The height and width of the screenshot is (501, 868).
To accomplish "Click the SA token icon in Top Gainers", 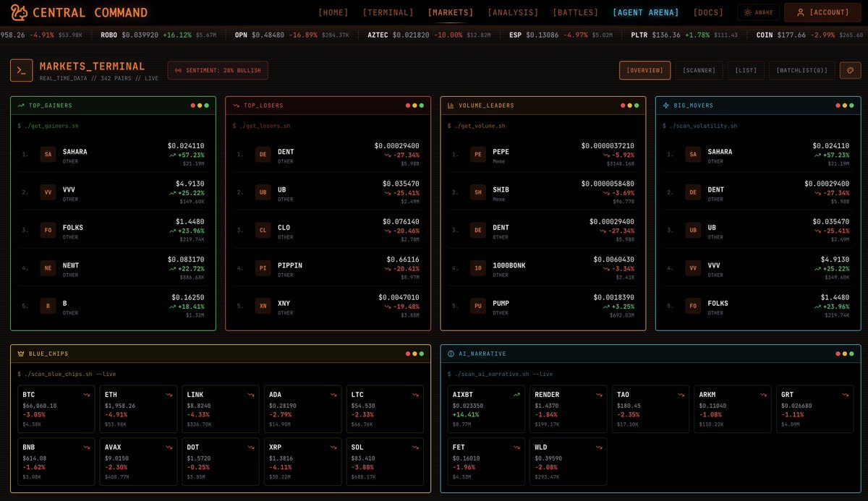I will [x=48, y=154].
